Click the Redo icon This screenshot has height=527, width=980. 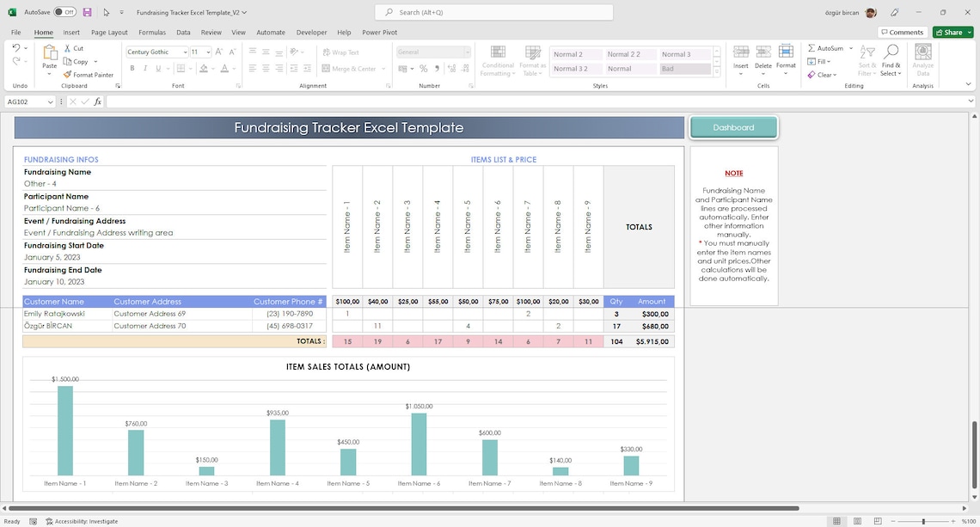[16, 61]
